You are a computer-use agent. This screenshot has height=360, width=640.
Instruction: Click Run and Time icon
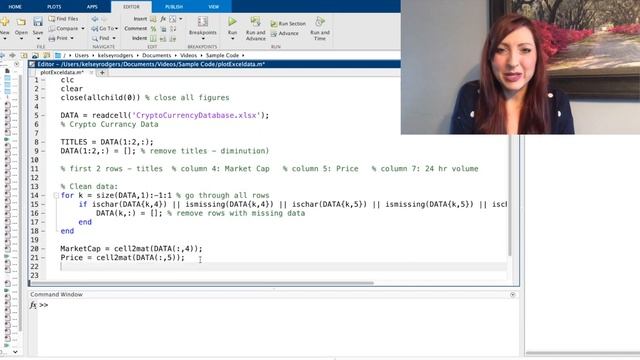[320, 22]
